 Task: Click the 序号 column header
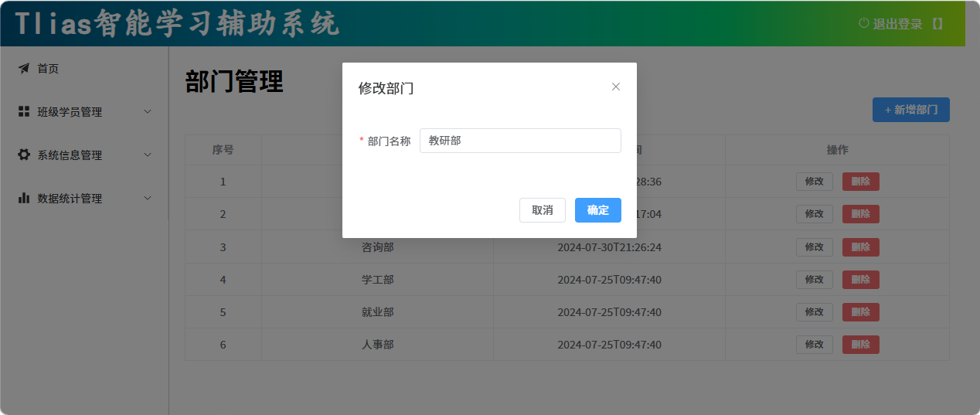[x=223, y=150]
